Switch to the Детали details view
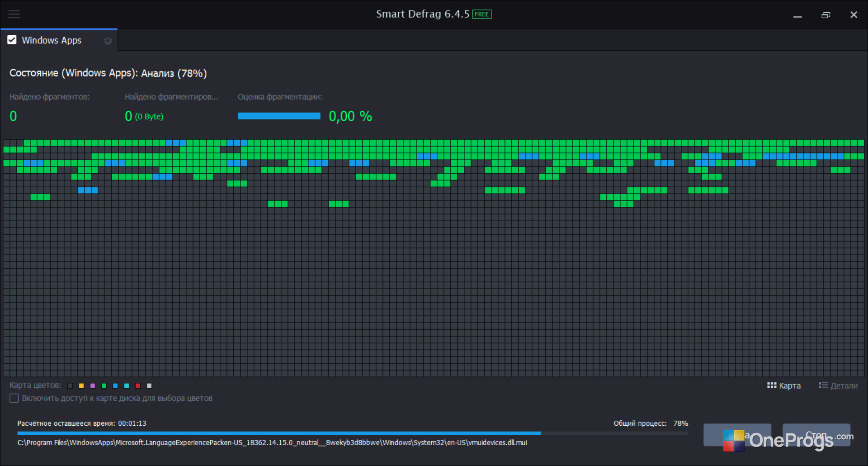Screen dimensions: 868x466 [x=838, y=385]
